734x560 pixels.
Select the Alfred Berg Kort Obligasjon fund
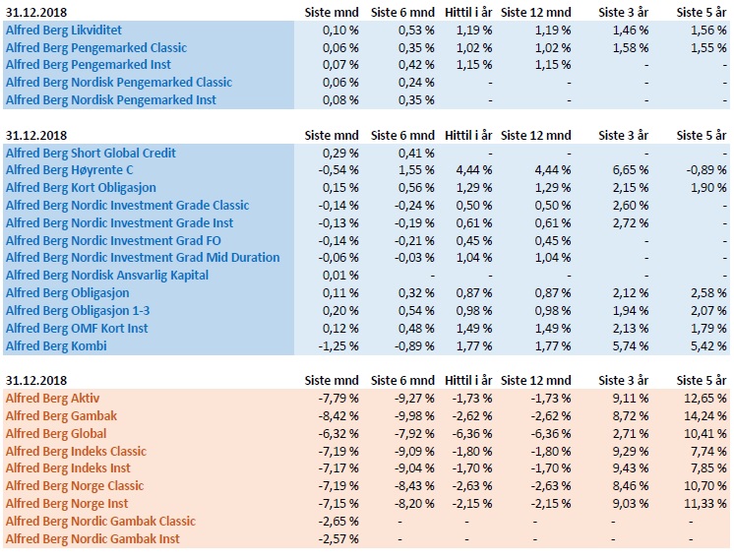[x=81, y=188]
